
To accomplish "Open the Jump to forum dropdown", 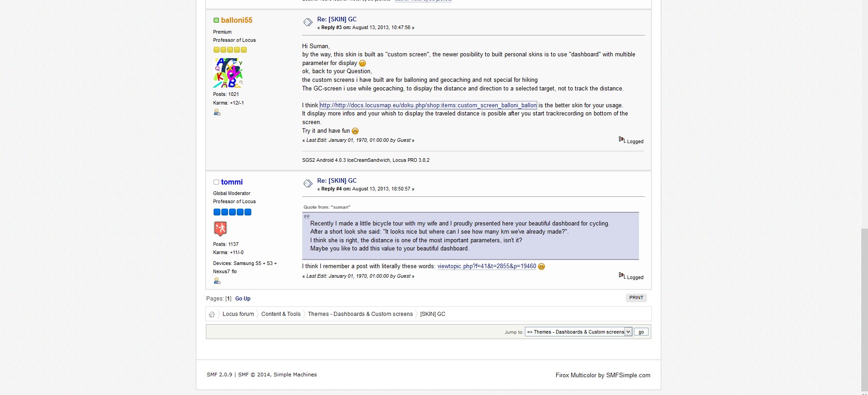I will point(578,332).
